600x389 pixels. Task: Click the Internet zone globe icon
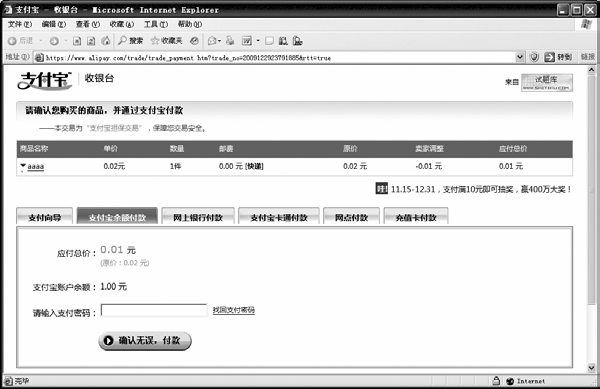coord(510,381)
